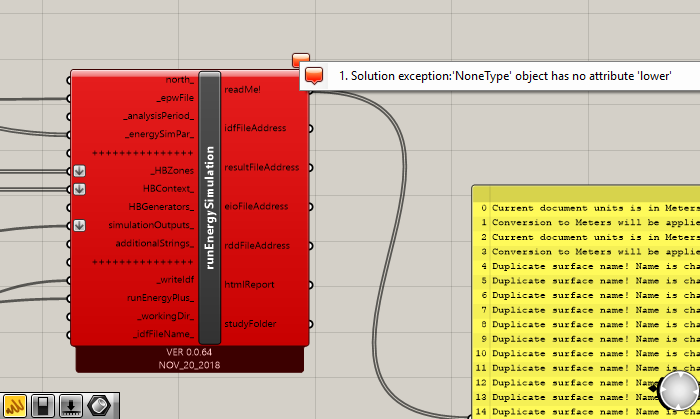Click the round navigation compass widget
The height and width of the screenshot is (419, 700).
tap(679, 390)
